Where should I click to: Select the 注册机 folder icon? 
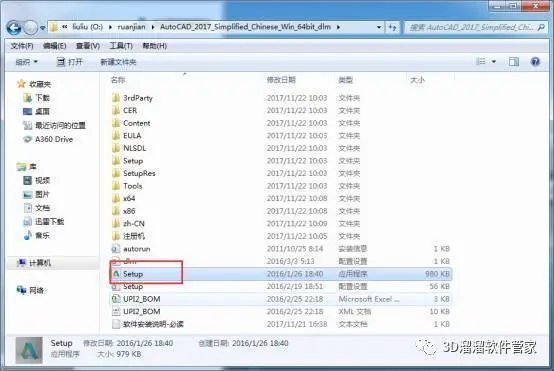pos(116,236)
